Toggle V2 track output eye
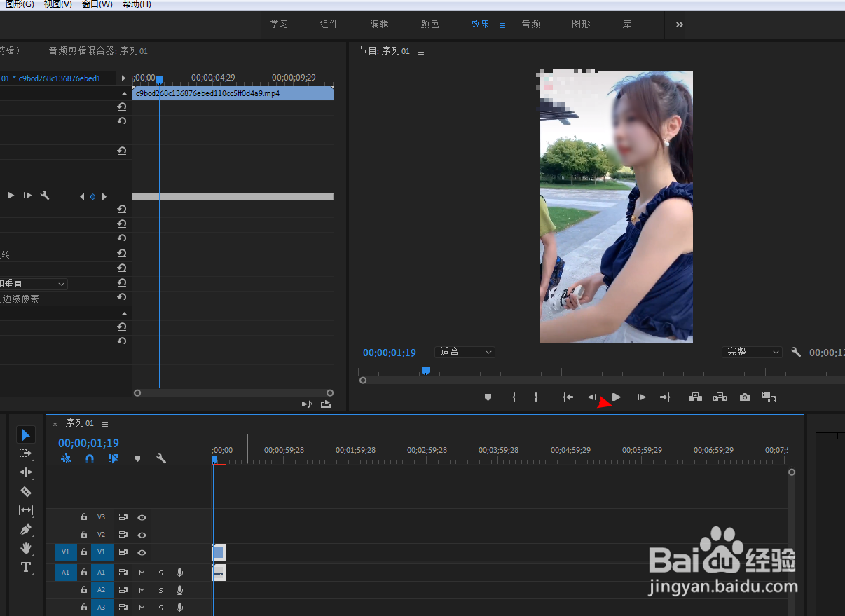The image size is (845, 616). coord(142,535)
